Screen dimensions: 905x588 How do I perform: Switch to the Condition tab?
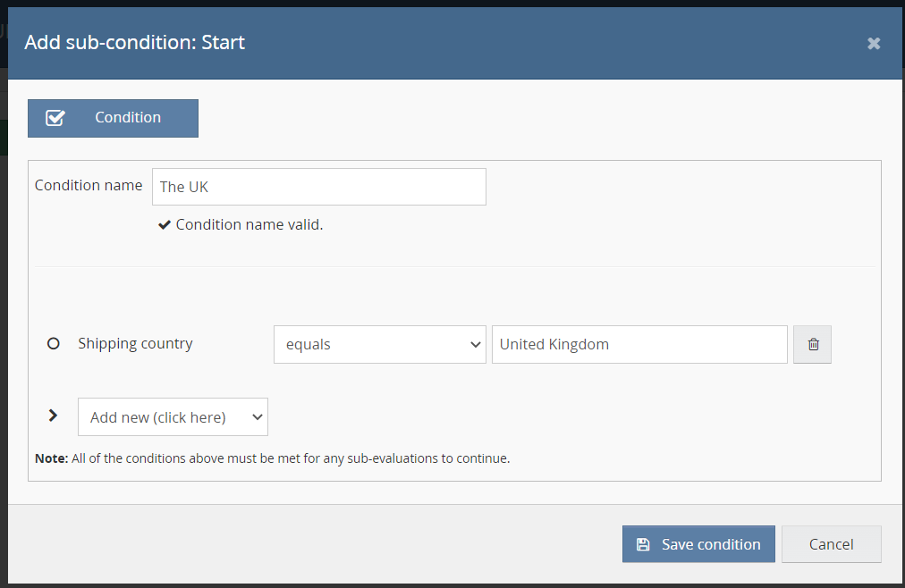click(114, 118)
